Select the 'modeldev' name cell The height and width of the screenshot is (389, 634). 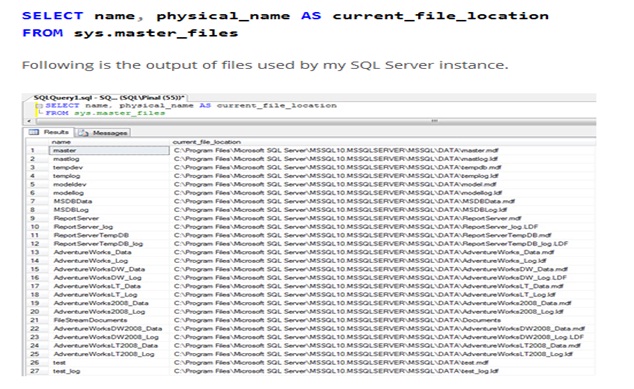(109, 184)
